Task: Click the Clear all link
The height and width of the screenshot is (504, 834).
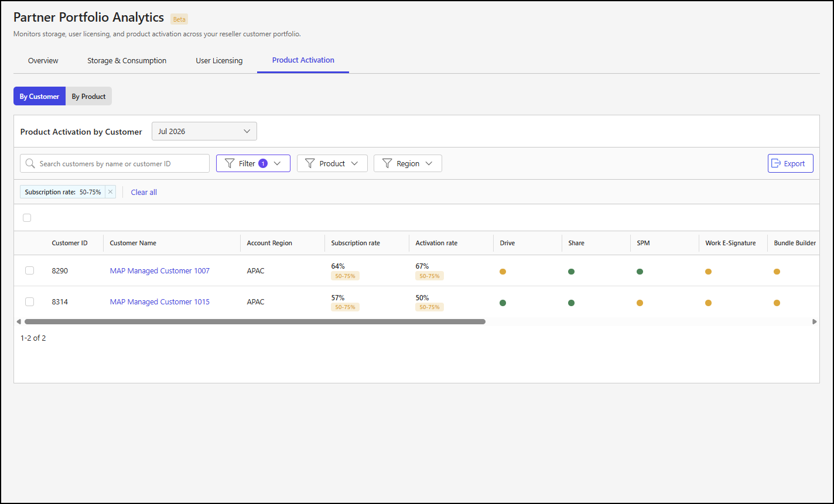Action: pyautogui.click(x=144, y=192)
